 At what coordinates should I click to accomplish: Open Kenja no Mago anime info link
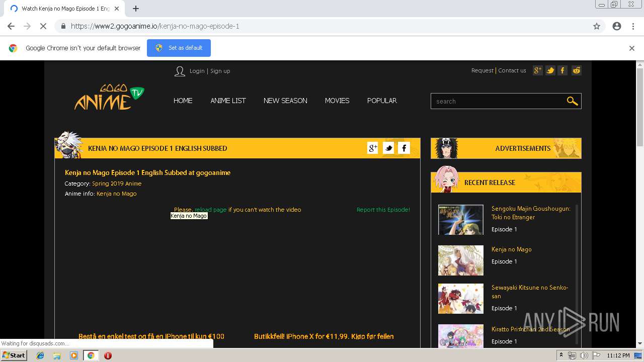(116, 194)
